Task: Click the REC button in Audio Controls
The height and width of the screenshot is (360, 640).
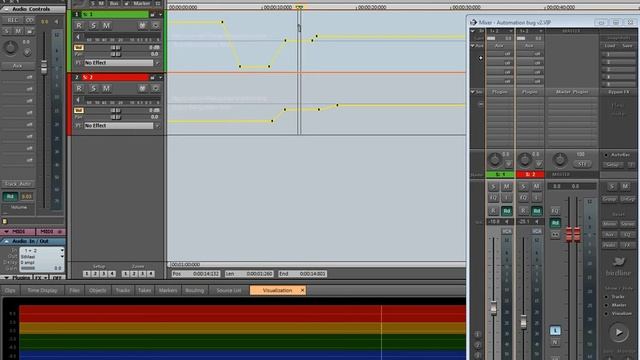Action: click(x=12, y=20)
